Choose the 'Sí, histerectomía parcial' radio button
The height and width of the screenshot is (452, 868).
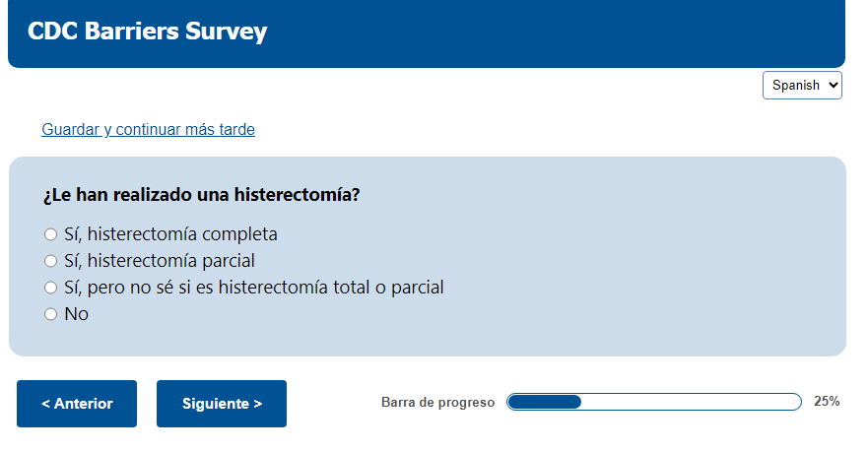[x=51, y=261]
